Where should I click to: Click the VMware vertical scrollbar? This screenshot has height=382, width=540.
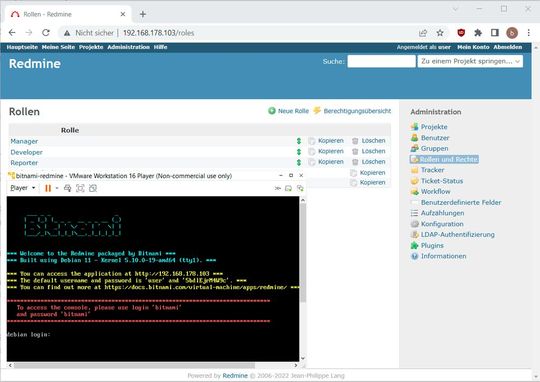pyautogui.click(x=303, y=253)
